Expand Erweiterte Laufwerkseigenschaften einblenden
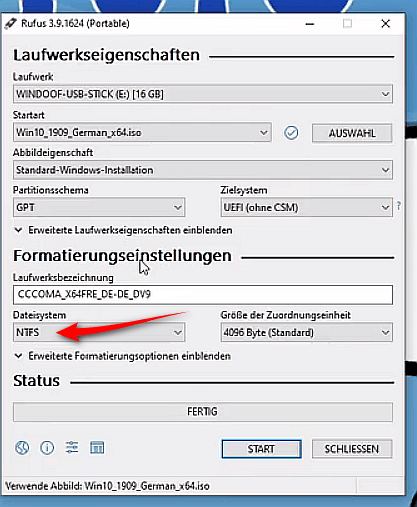Image resolution: width=417 pixels, height=507 pixels. click(x=124, y=230)
